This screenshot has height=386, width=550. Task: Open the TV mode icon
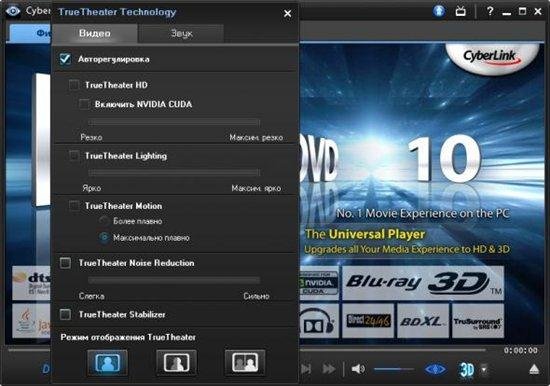[x=461, y=12]
